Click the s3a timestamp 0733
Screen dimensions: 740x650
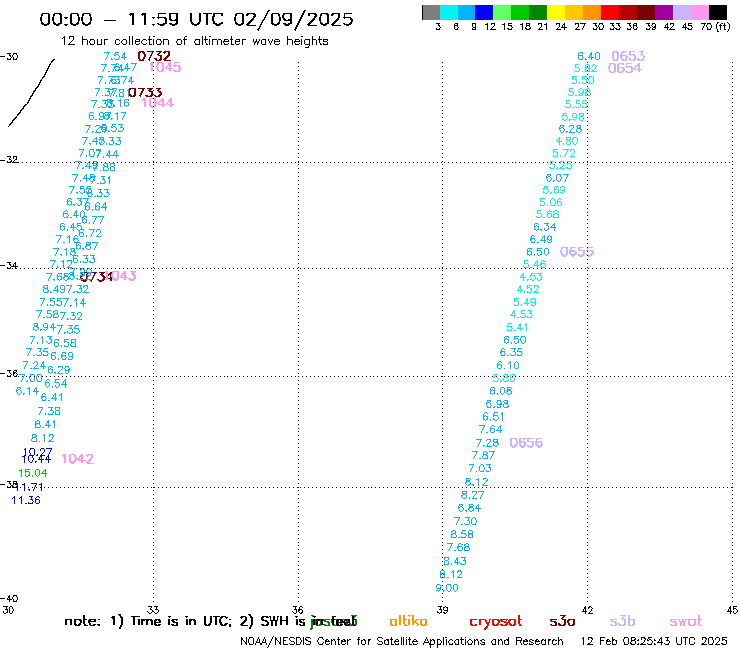tap(145, 93)
